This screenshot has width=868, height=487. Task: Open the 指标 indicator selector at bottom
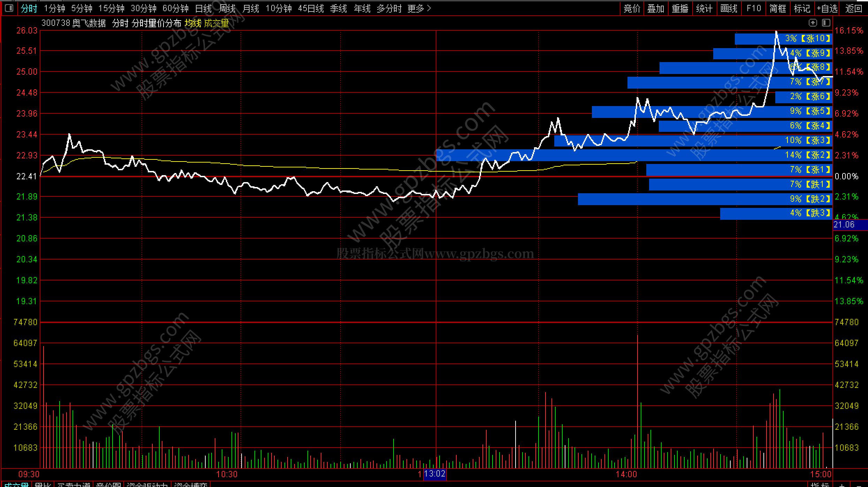point(820,485)
